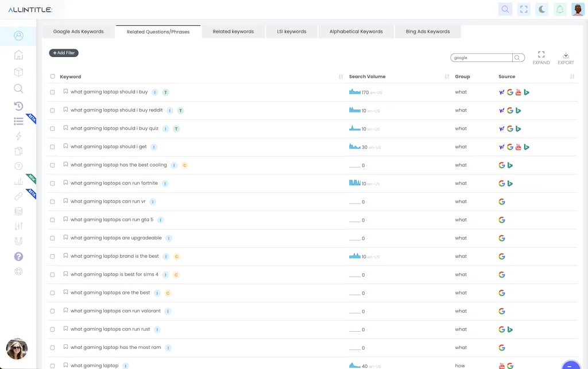Click the keyword search input field

click(481, 58)
